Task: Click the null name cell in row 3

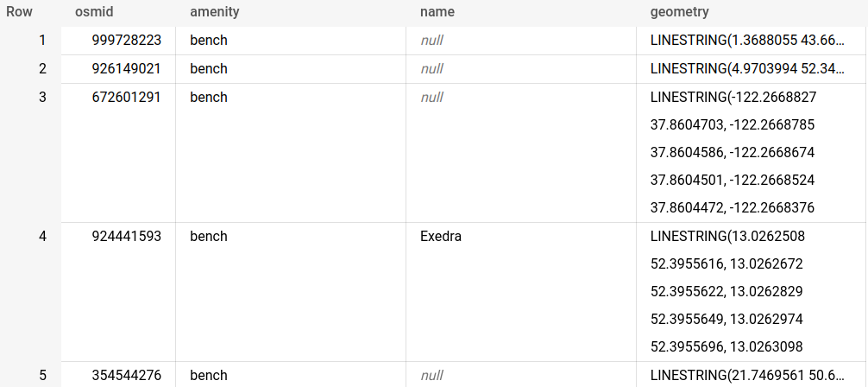Action: [431, 98]
